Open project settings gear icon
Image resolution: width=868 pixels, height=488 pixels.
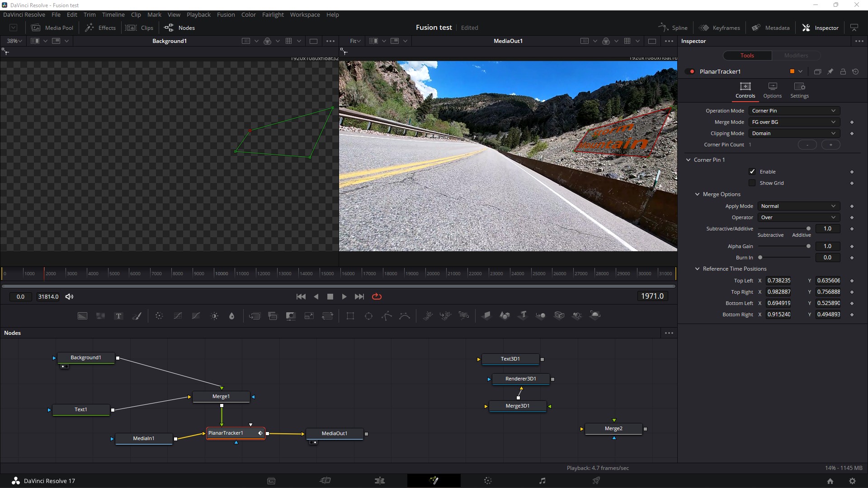coord(852,481)
